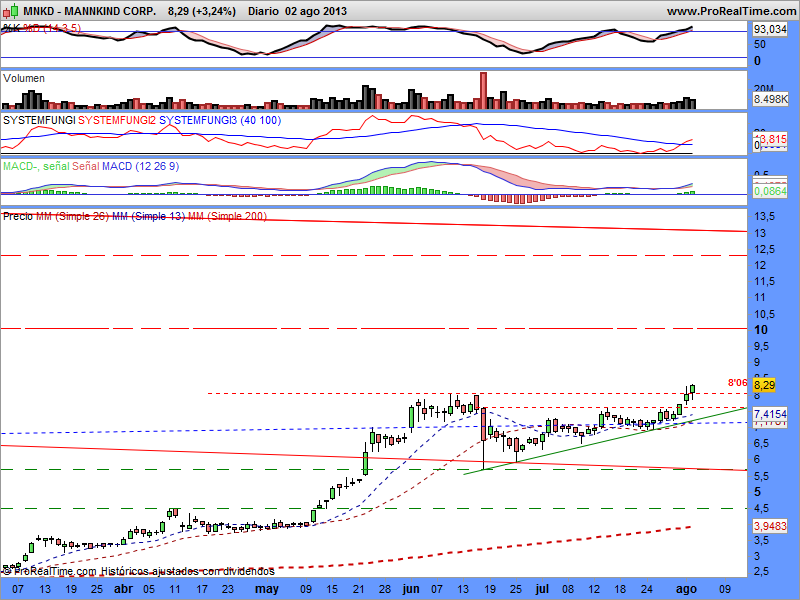Select the abr month label on date axis

(123, 589)
